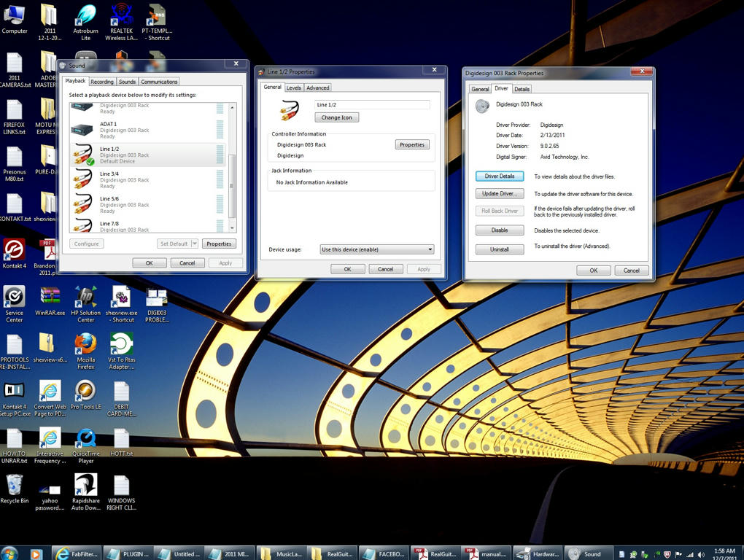Open Device usage dropdown
The width and height of the screenshot is (744, 560).
point(377,249)
